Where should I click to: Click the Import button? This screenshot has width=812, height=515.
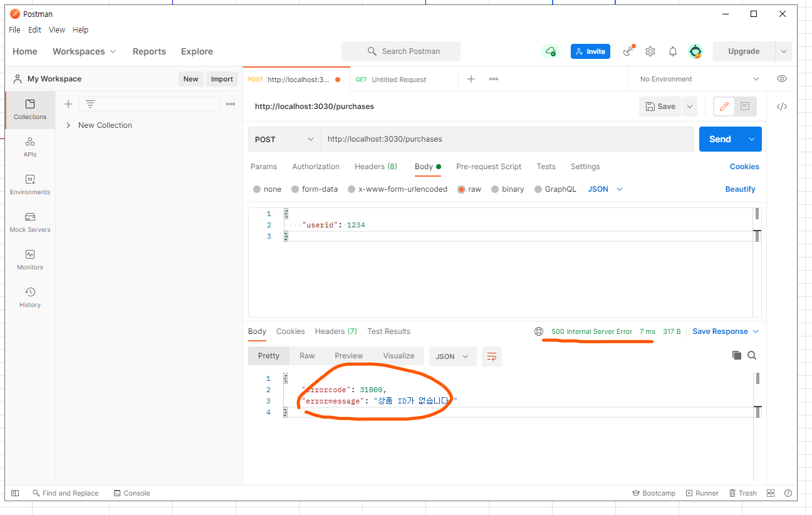(x=222, y=79)
